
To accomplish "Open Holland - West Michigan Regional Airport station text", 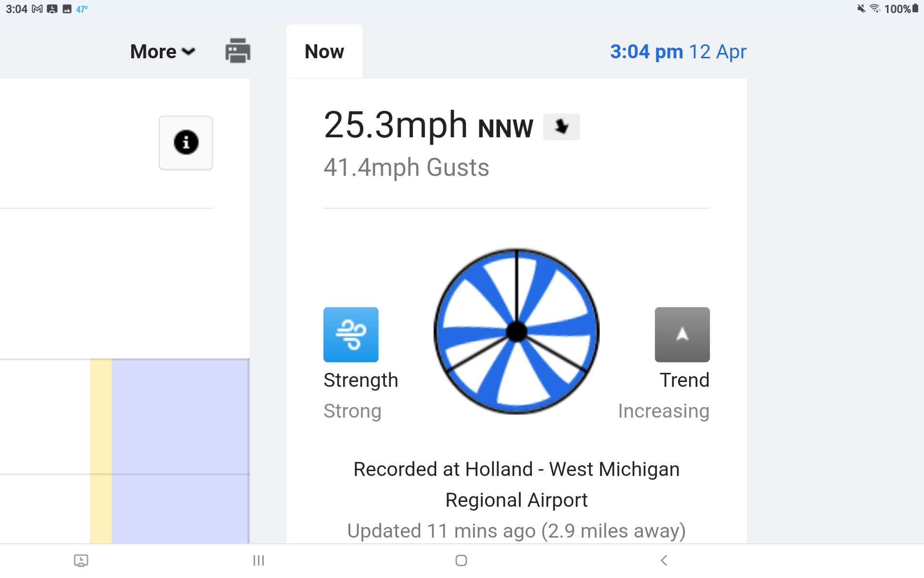I will [516, 485].
